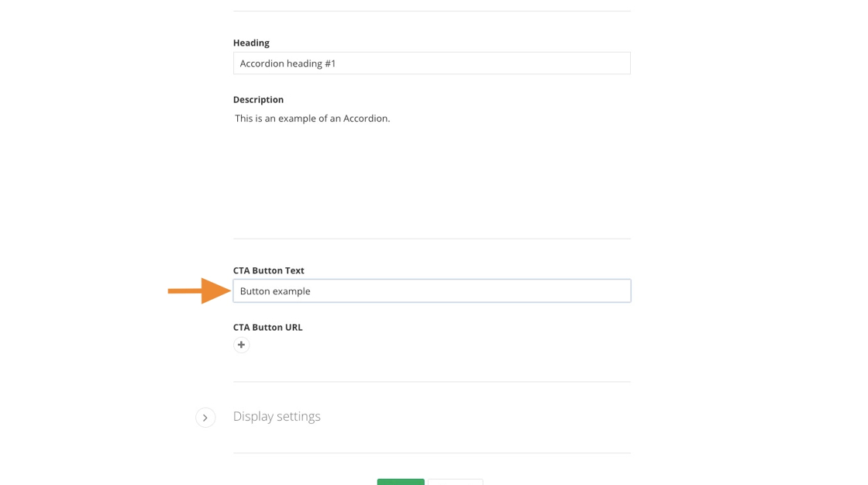The width and height of the screenshot is (868, 485).
Task: Click the green button at the bottom
Action: pyautogui.click(x=401, y=481)
